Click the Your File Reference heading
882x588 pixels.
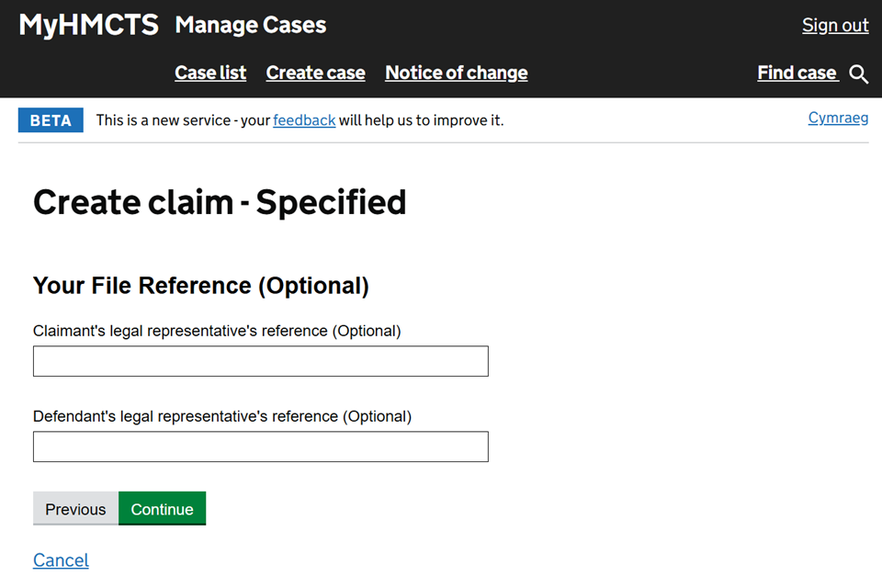tap(200, 286)
